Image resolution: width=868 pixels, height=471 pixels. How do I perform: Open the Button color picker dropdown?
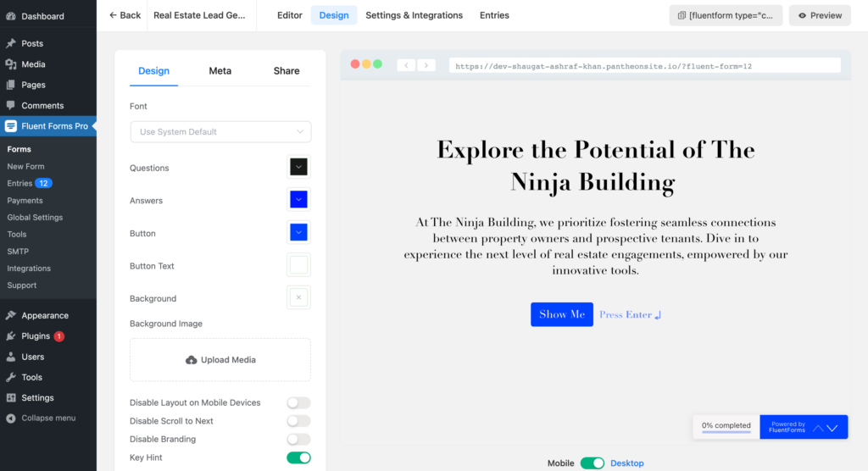pos(298,232)
